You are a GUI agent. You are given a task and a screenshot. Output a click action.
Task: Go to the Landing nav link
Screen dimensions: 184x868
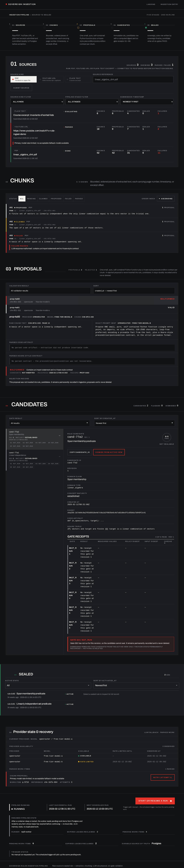click(151, 4)
